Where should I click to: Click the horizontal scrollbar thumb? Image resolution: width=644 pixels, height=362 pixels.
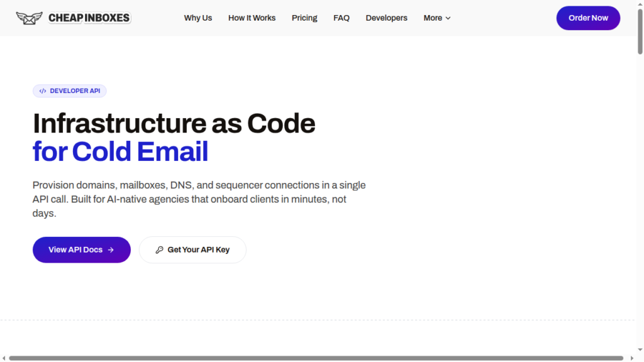click(x=316, y=358)
